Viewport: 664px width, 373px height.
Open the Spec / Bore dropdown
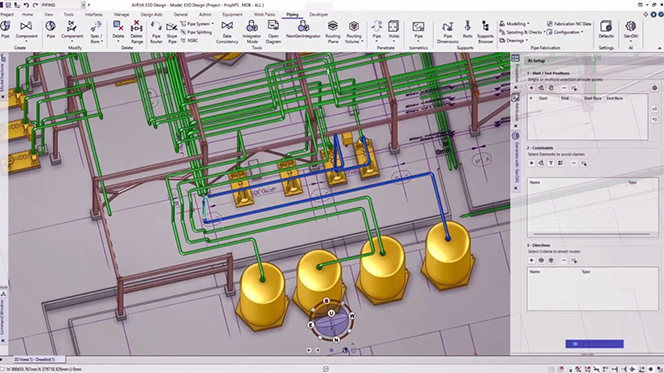point(96,32)
